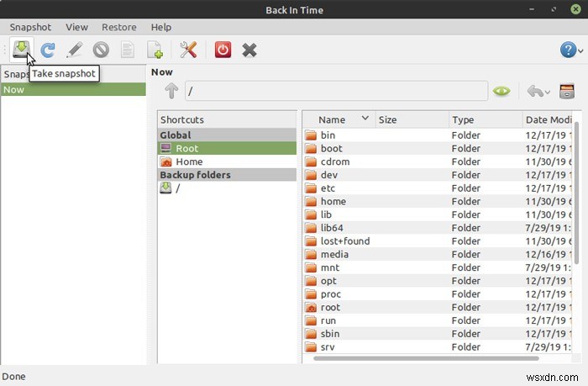
Task: Select the Root shortcut
Action: 227,148
